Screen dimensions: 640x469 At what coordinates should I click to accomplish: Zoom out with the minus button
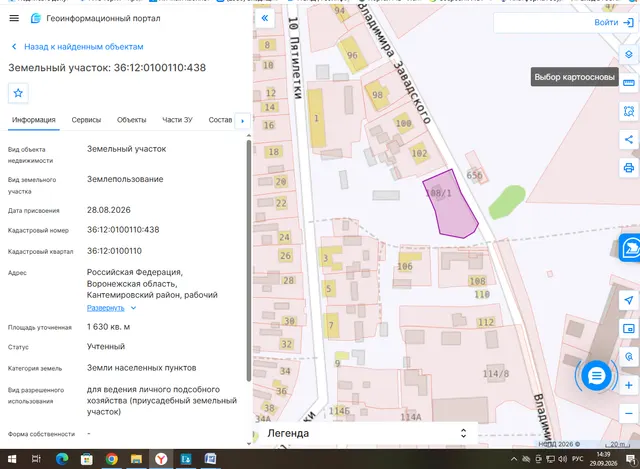tap(629, 413)
